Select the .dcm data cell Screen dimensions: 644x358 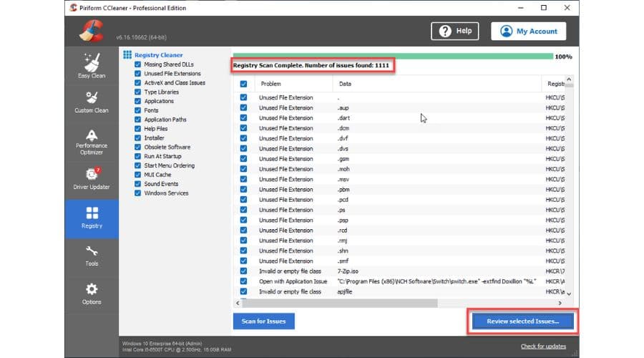(343, 128)
